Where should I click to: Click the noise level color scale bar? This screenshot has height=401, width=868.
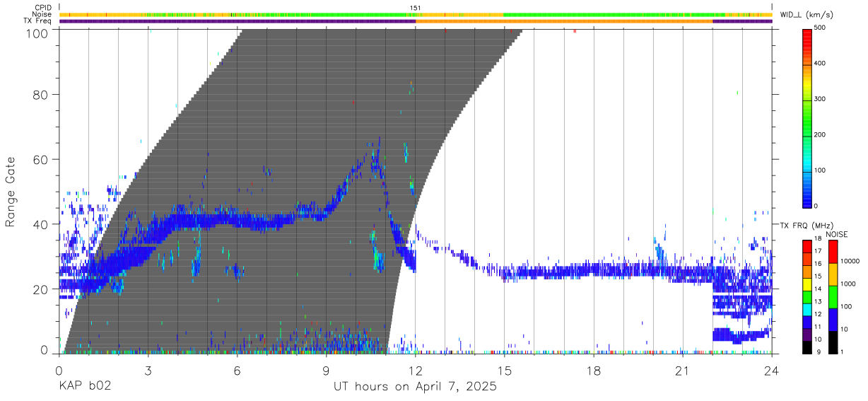tap(833, 296)
